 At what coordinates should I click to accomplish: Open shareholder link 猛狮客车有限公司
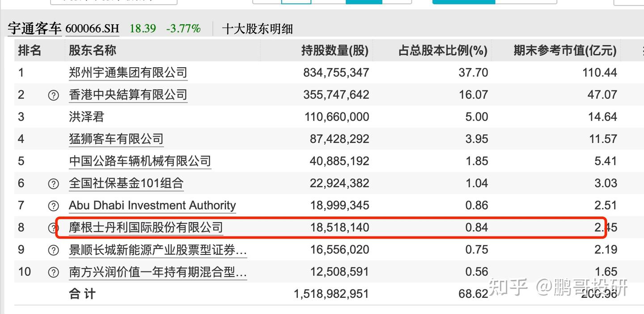116,139
